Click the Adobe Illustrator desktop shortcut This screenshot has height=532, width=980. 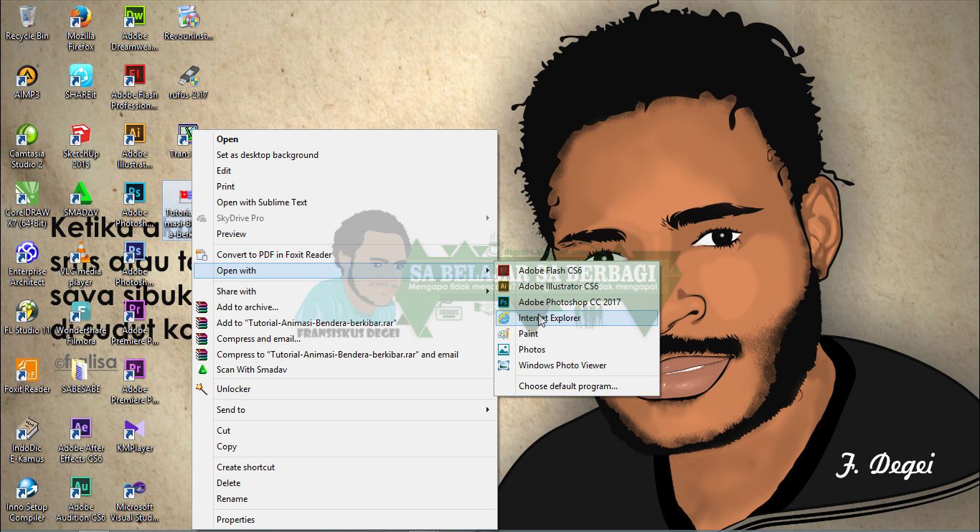click(x=134, y=146)
